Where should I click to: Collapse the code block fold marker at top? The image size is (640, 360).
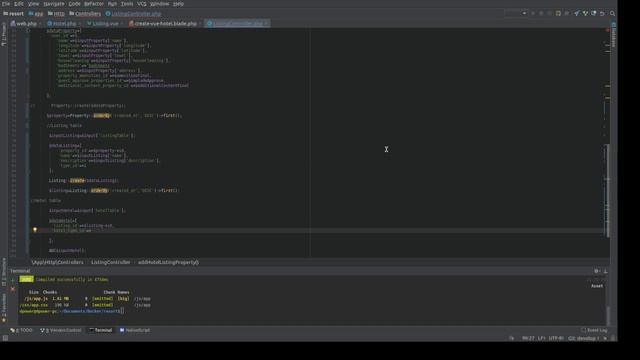[28, 31]
